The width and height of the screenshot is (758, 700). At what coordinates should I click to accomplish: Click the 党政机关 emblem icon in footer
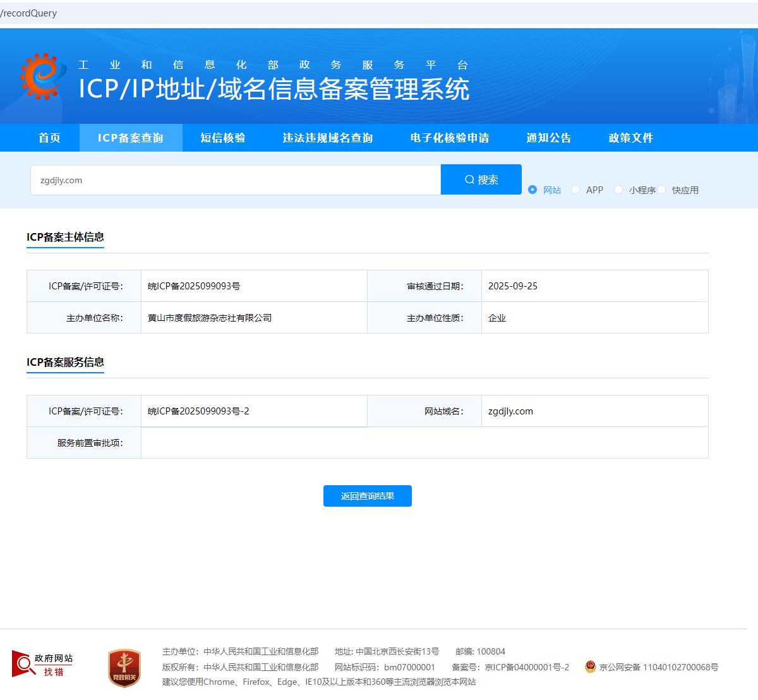pyautogui.click(x=124, y=667)
